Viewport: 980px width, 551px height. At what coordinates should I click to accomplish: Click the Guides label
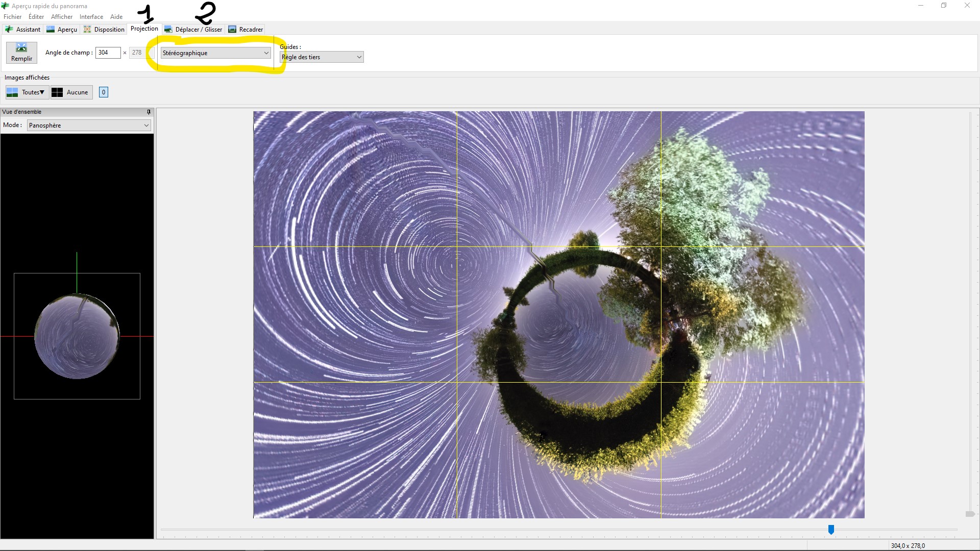(x=290, y=47)
